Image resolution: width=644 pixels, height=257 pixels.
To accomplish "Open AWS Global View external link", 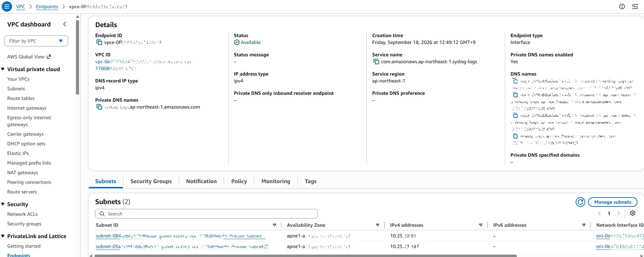I will [29, 57].
